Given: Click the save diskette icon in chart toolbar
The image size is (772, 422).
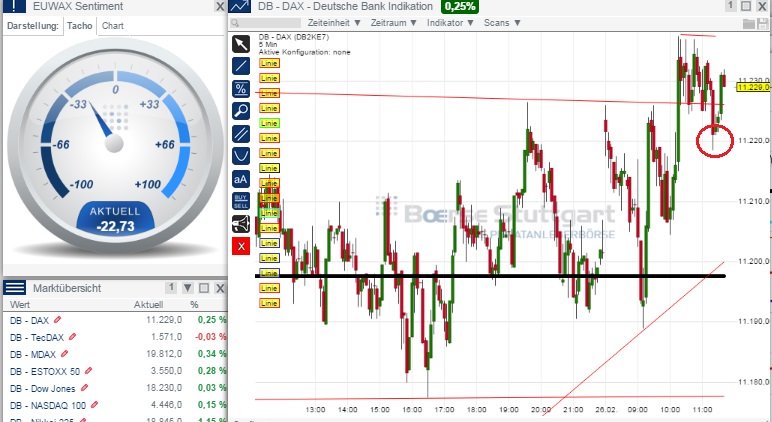Looking at the screenshot, I should coord(764,24).
